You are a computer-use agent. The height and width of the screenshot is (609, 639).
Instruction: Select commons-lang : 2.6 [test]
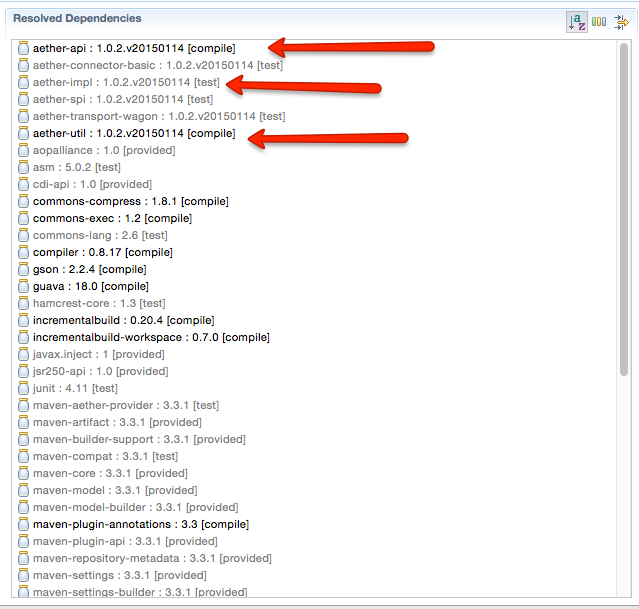(100, 235)
